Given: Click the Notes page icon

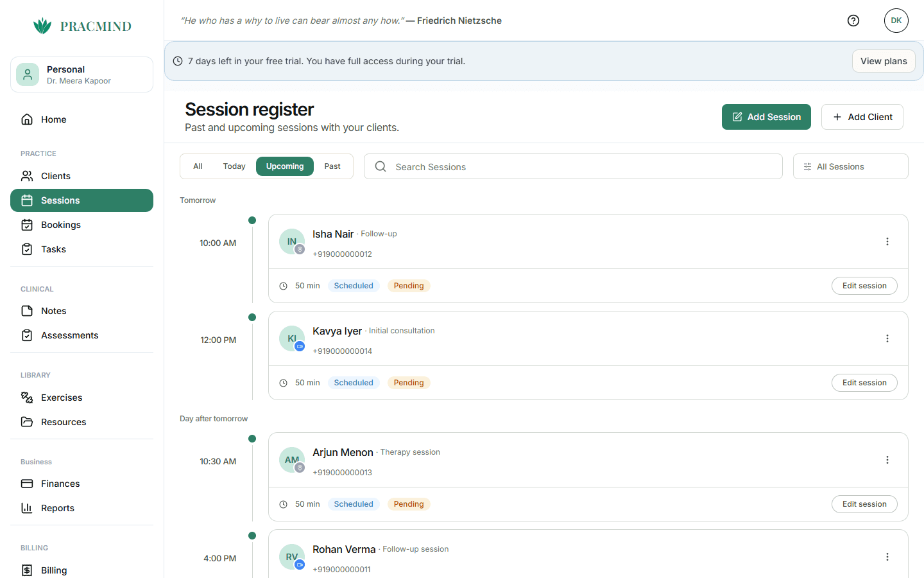Looking at the screenshot, I should click(x=27, y=311).
